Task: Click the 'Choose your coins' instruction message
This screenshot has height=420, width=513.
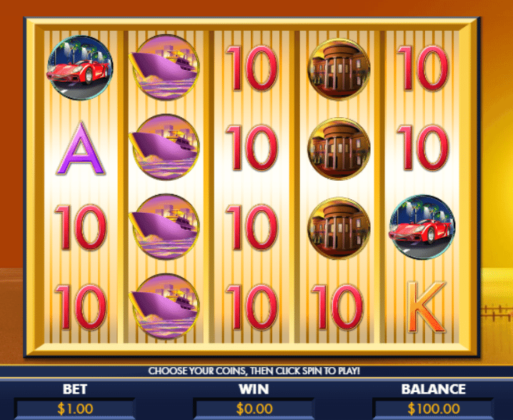Action: [254, 371]
